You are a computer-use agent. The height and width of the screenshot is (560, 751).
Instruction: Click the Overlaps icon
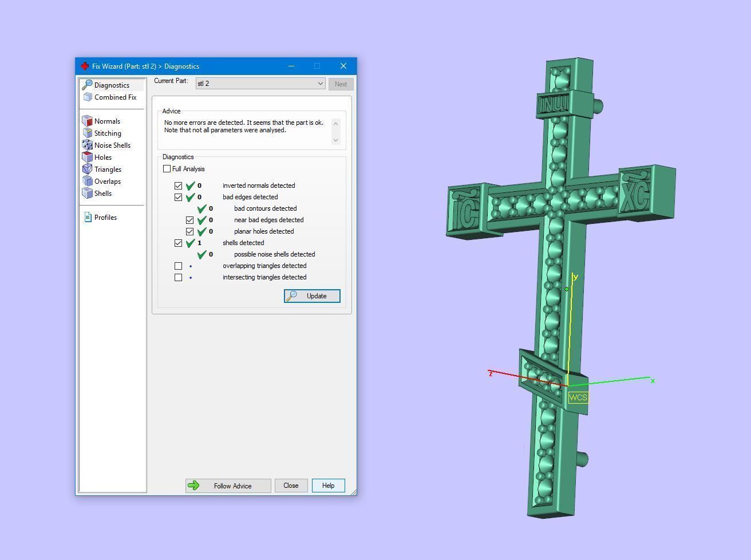pyautogui.click(x=87, y=181)
